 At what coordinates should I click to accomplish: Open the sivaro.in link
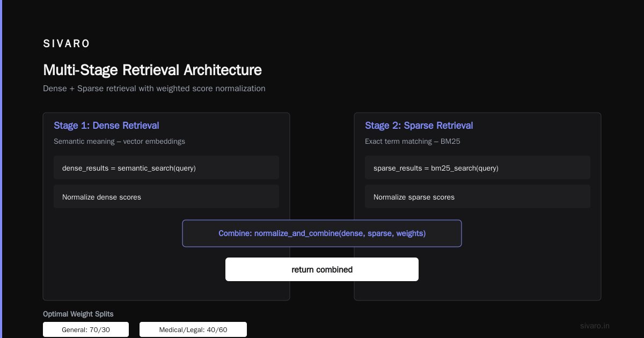595,326
